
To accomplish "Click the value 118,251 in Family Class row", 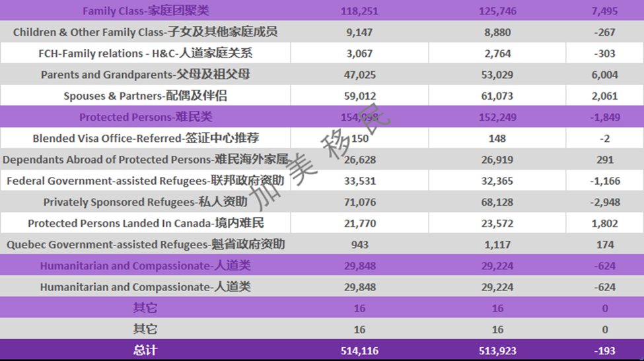I will [x=359, y=11].
